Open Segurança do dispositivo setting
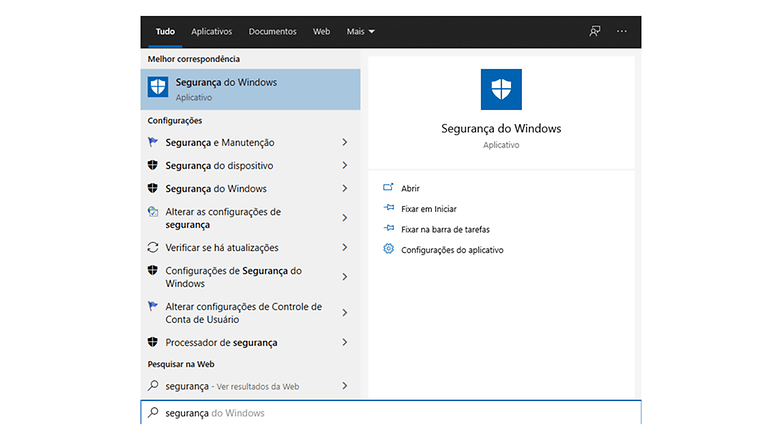Viewport: 782px width, 440px height. (219, 166)
